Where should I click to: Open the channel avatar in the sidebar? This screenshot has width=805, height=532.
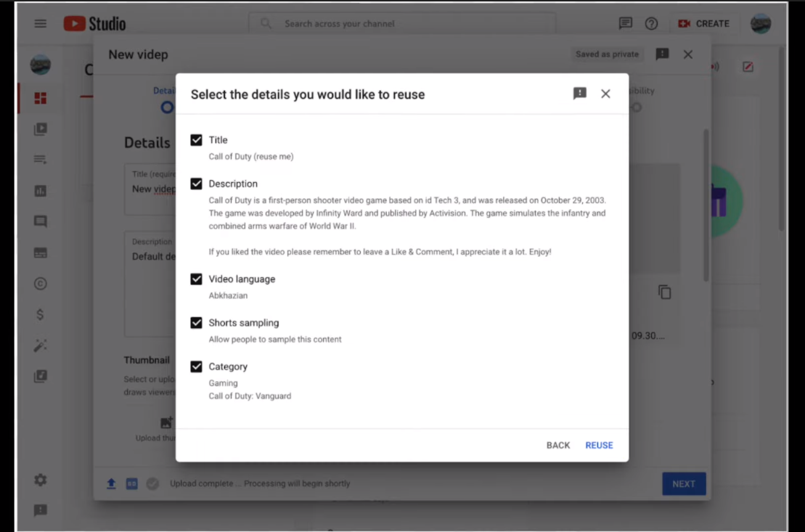point(40,65)
